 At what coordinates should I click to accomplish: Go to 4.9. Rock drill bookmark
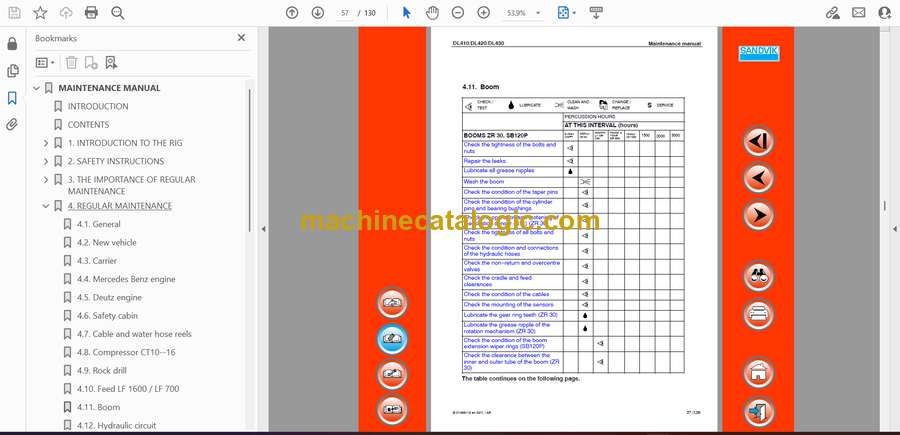pos(102,370)
